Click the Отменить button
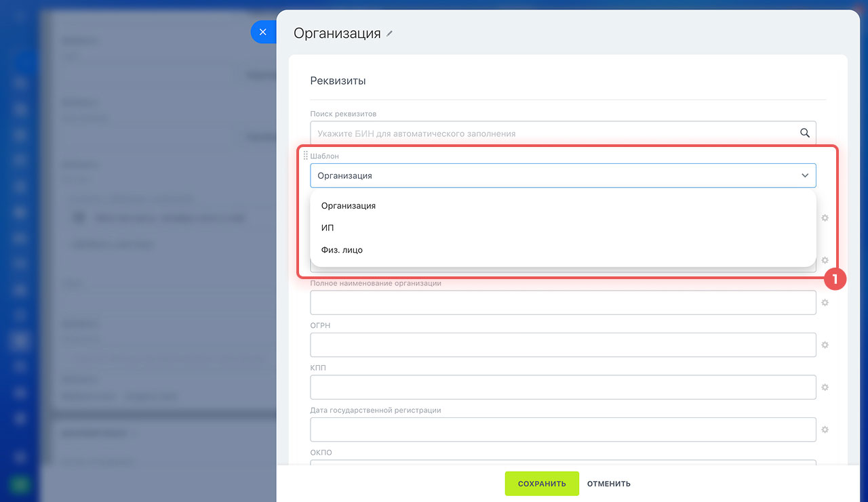868x502 pixels. click(x=608, y=484)
